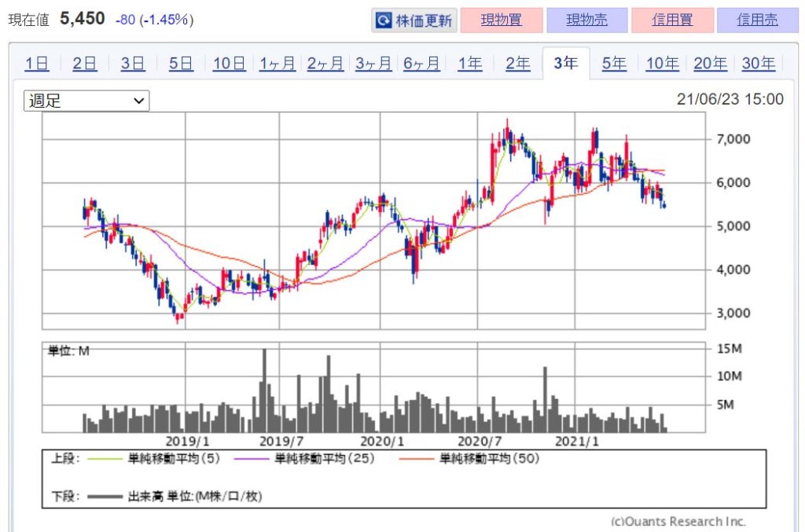Viewport: 805px width, 532px height.
Task: Click the 現物買 button
Action: pyautogui.click(x=502, y=20)
